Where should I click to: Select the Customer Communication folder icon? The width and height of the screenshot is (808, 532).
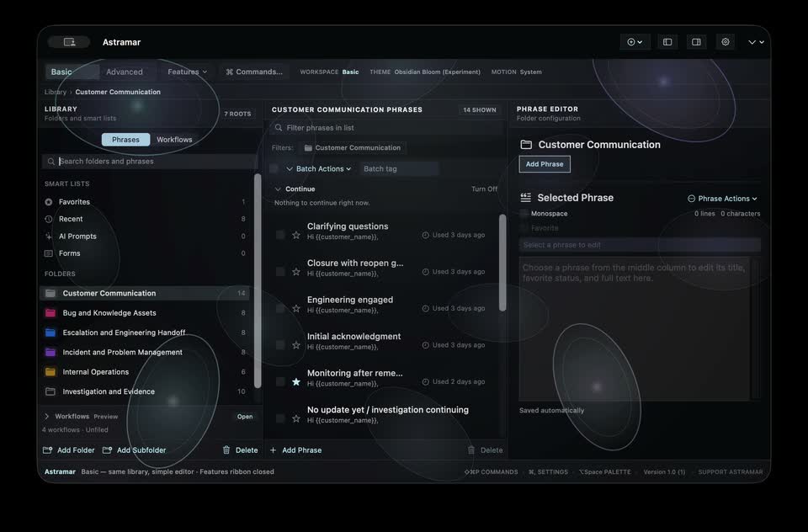coord(50,293)
